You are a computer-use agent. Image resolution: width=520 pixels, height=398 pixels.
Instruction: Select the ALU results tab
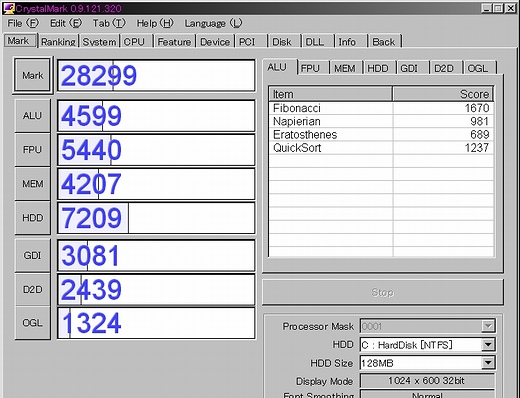click(x=280, y=67)
